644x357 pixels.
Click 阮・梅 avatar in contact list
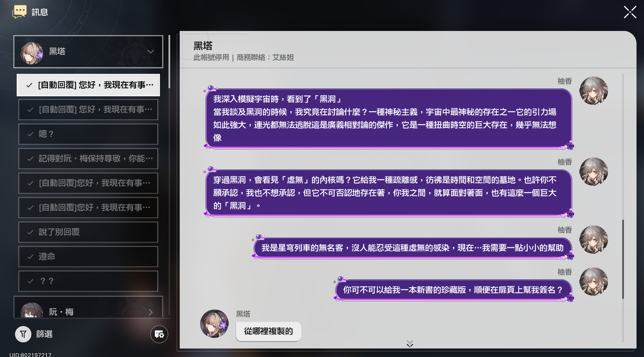click(x=32, y=310)
